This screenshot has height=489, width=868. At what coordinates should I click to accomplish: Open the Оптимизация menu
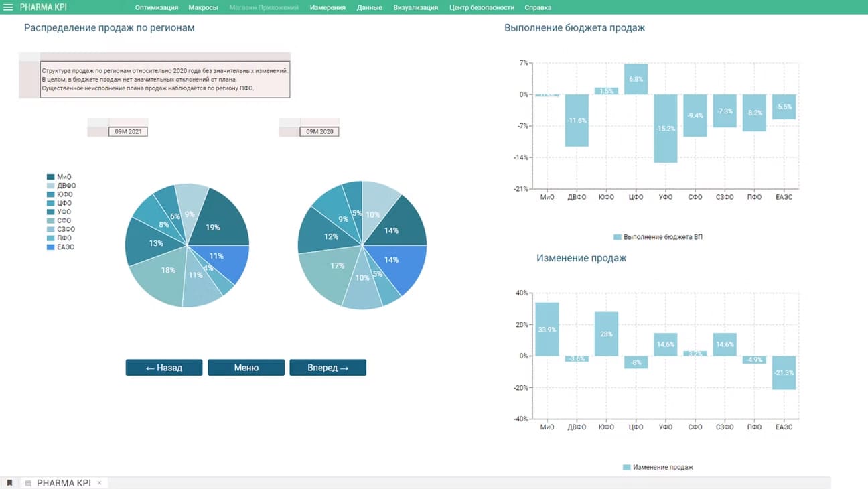[157, 7]
